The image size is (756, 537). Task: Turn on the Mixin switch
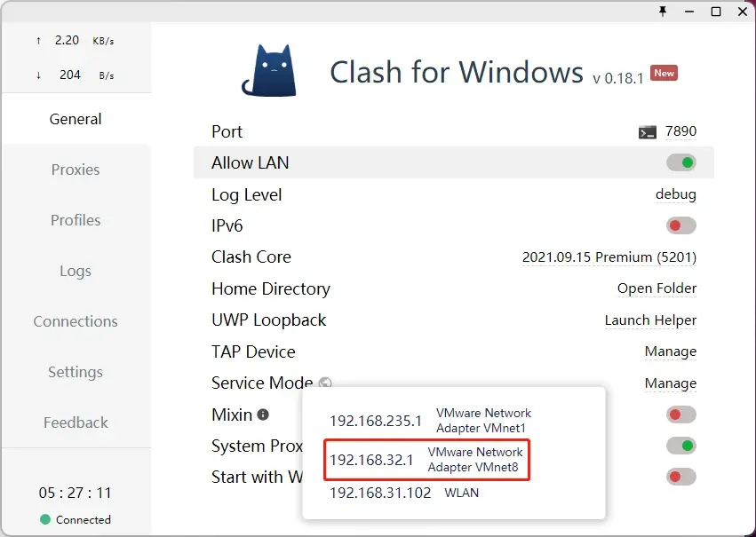pyautogui.click(x=681, y=415)
